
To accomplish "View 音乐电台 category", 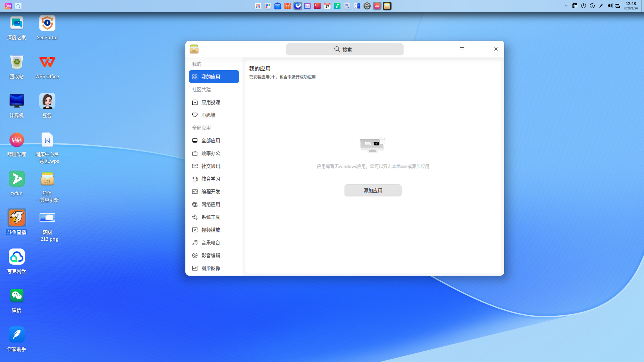I will 214,242.
